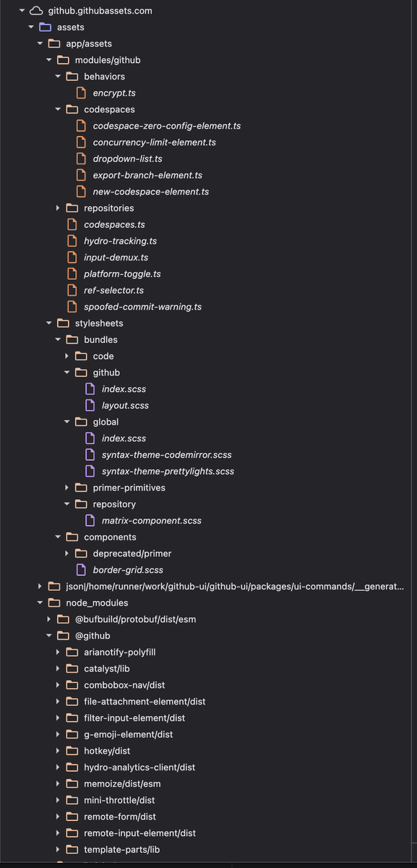Click the folder icon beside stylesheets
Image resolution: width=417 pixels, height=868 pixels.
pyautogui.click(x=63, y=323)
